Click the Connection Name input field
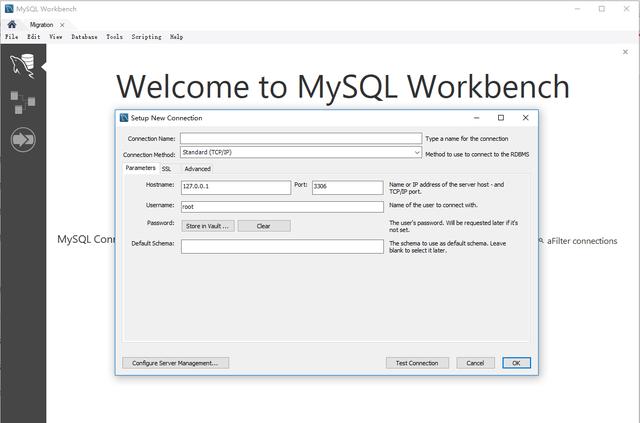The height and width of the screenshot is (423, 640). pyautogui.click(x=301, y=138)
